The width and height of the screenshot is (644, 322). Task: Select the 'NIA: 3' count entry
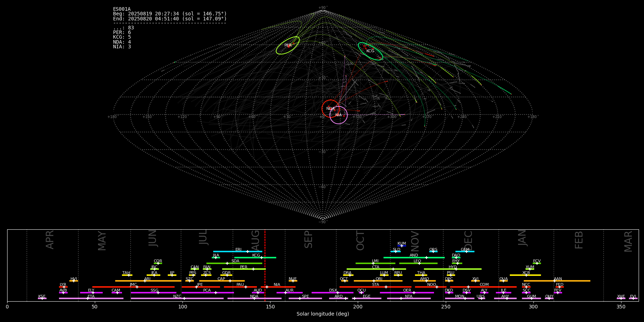coord(122,47)
